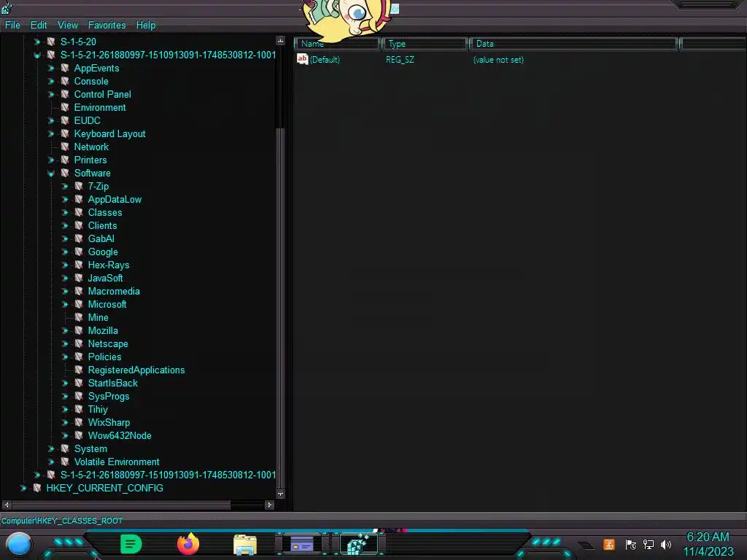The width and height of the screenshot is (747, 560).
Task: Click the Volatile Environment folder icon
Action: tap(65, 462)
